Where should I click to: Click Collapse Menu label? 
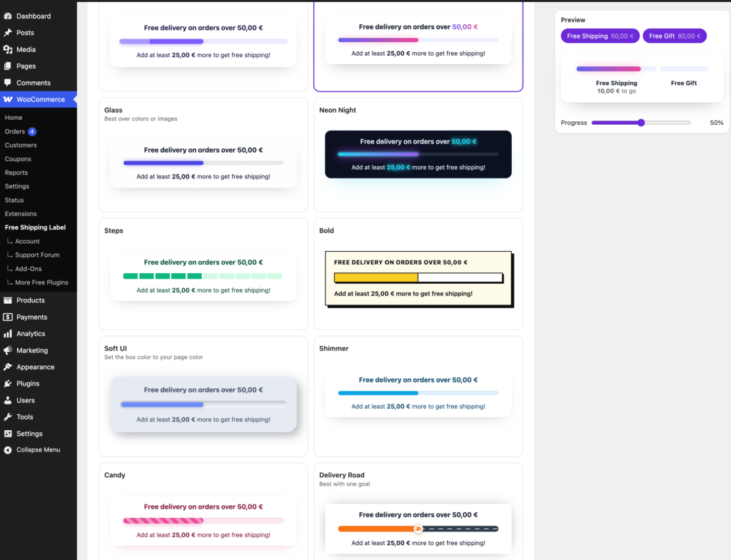click(x=39, y=449)
